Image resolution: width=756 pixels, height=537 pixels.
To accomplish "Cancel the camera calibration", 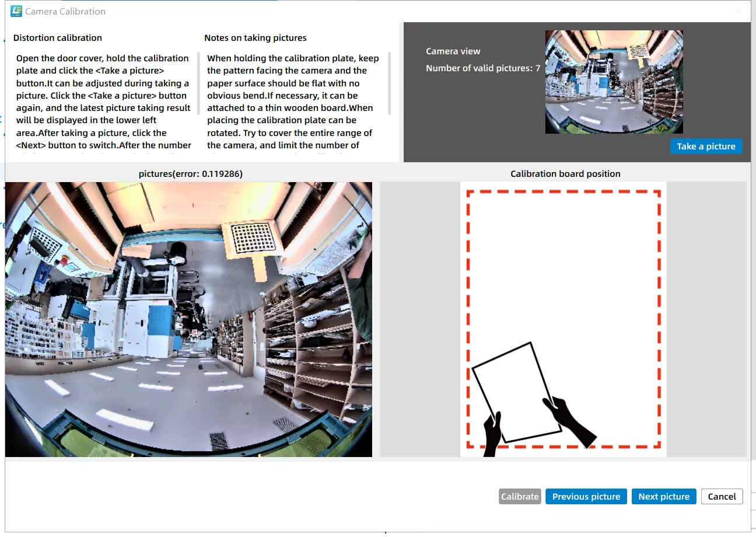I will (x=722, y=497).
